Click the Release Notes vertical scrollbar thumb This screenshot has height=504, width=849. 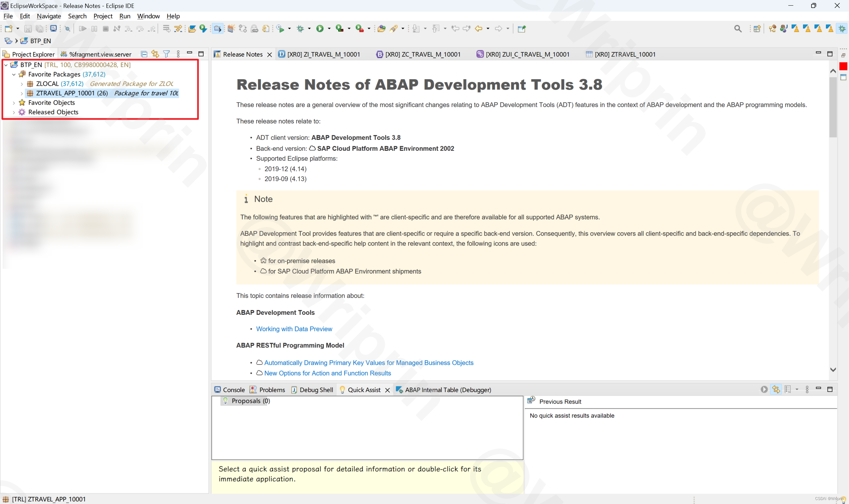point(833,107)
